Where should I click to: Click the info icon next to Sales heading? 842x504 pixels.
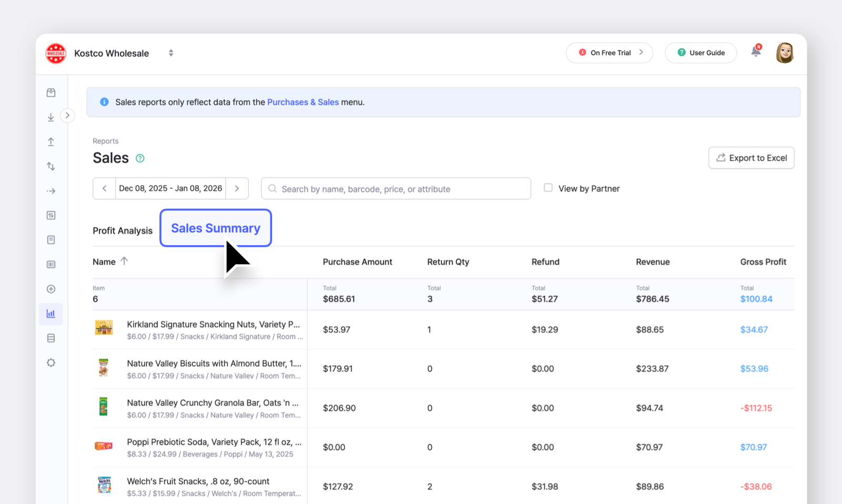139,158
